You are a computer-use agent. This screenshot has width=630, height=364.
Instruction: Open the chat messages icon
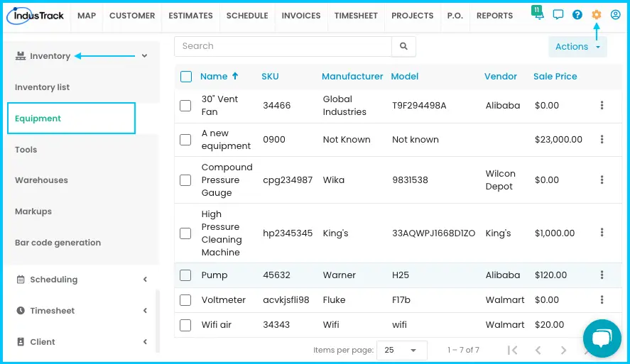[x=558, y=15]
